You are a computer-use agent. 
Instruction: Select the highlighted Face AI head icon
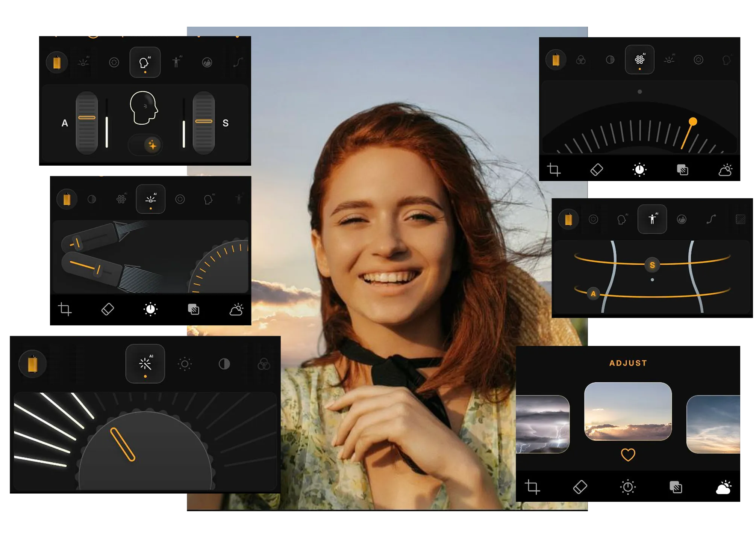[145, 62]
